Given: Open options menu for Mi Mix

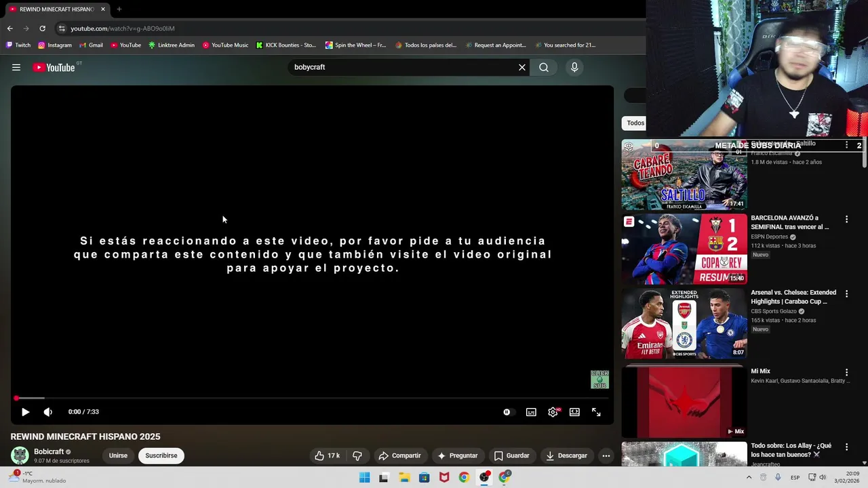Looking at the screenshot, I should point(846,373).
